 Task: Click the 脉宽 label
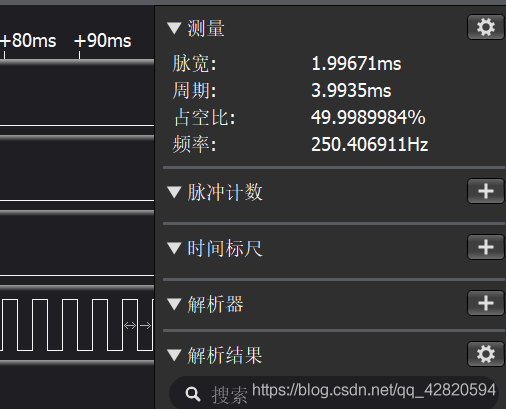click(194, 63)
